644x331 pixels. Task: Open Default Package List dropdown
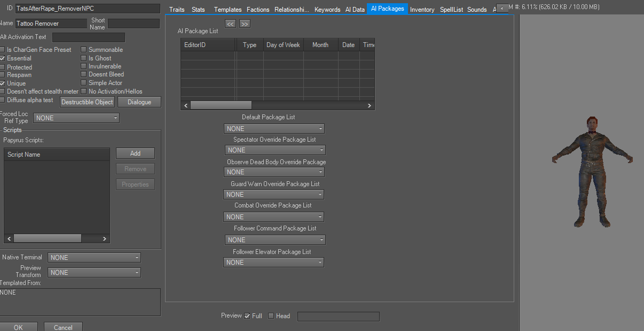click(x=274, y=129)
